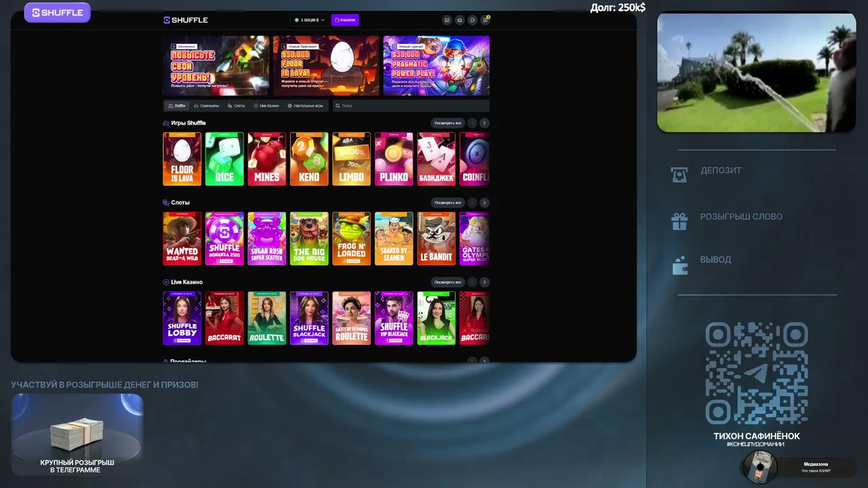Open the Shuffle Blackjack live table
This screenshot has height=488, width=868.
tap(309, 318)
